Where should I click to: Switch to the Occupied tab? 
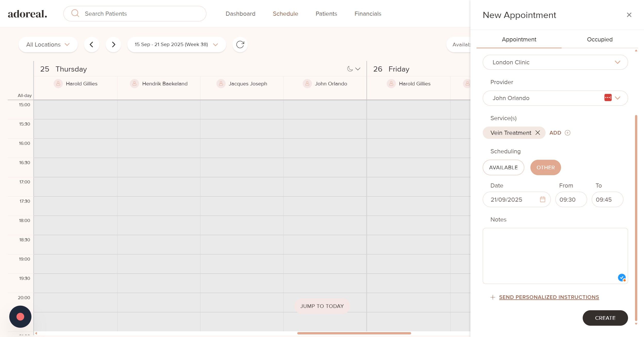[599, 39]
